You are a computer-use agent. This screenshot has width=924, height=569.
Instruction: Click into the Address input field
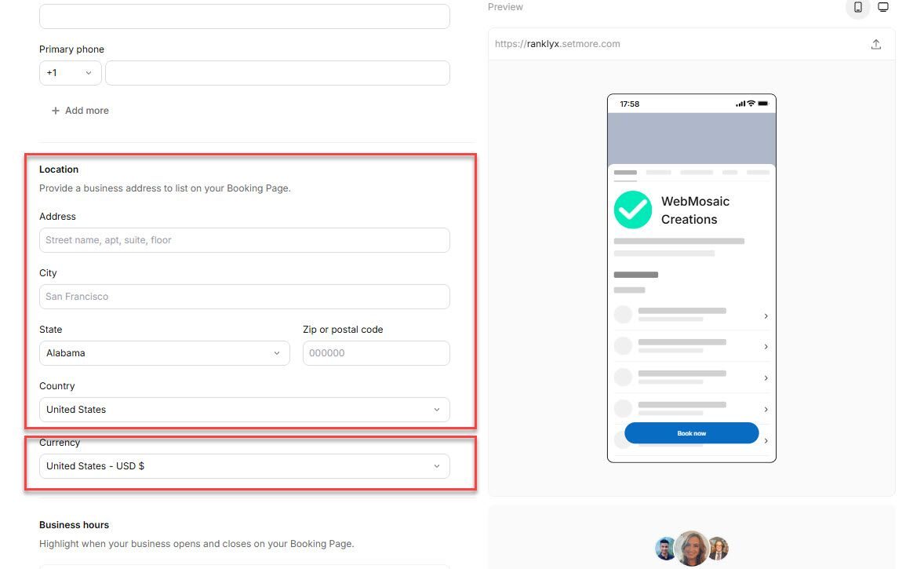point(244,240)
